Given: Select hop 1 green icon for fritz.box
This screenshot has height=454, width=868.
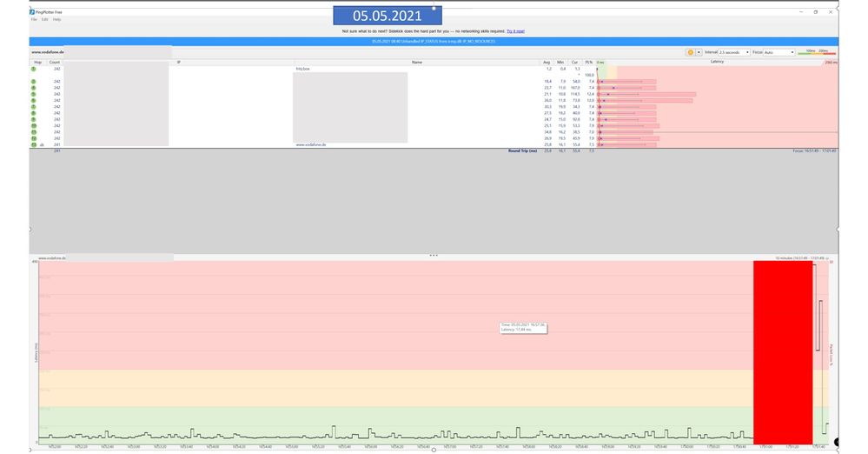Looking at the screenshot, I should (x=34, y=69).
